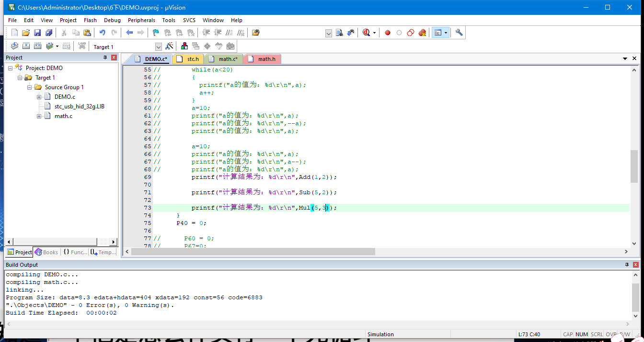The image size is (644, 342).
Task: Switch to the math.c* editor tab
Action: [224, 59]
